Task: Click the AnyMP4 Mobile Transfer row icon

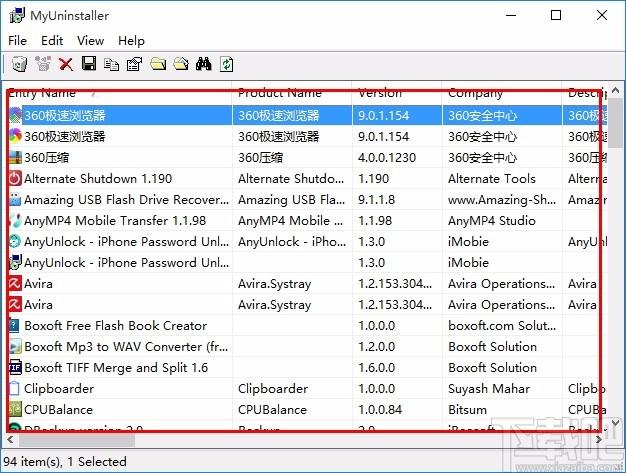Action: click(x=15, y=221)
